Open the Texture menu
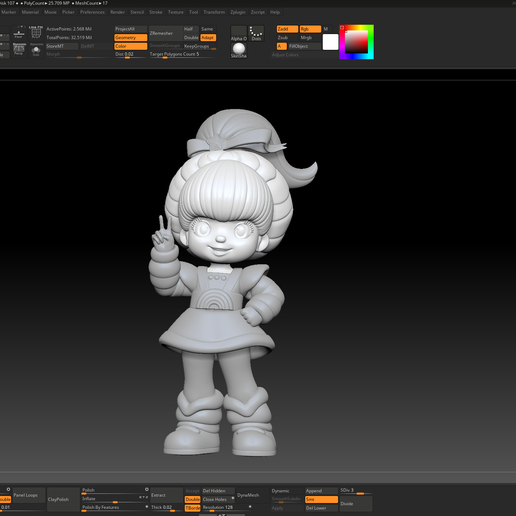Screen dimensions: 516x516 click(176, 12)
